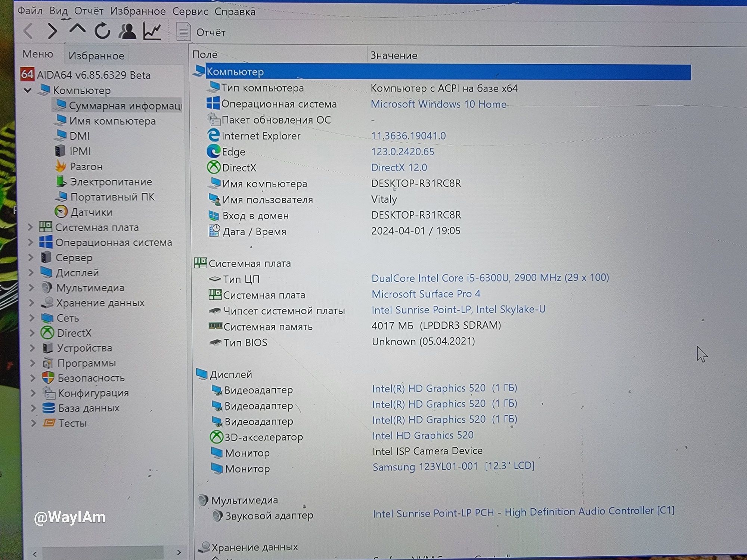Open the user manager icon in the toolbar

[127, 31]
